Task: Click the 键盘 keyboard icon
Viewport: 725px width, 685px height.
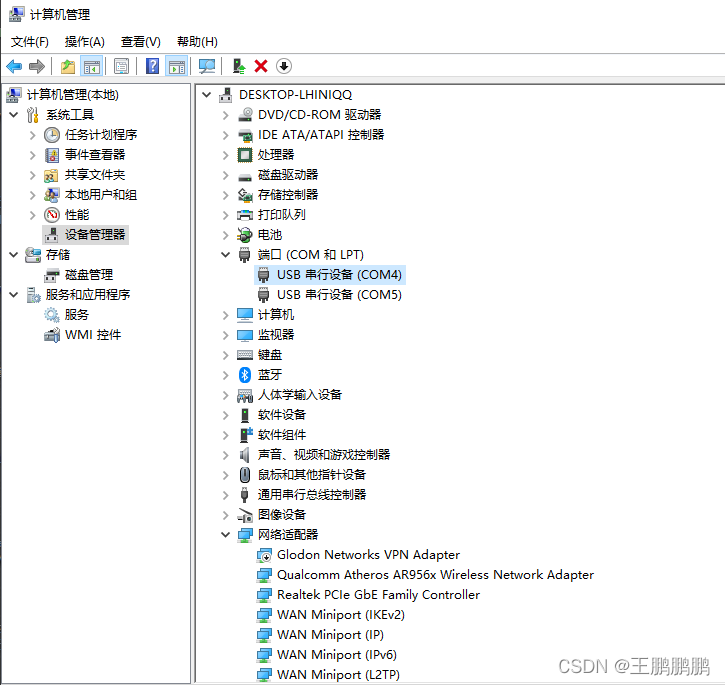Action: pos(245,355)
